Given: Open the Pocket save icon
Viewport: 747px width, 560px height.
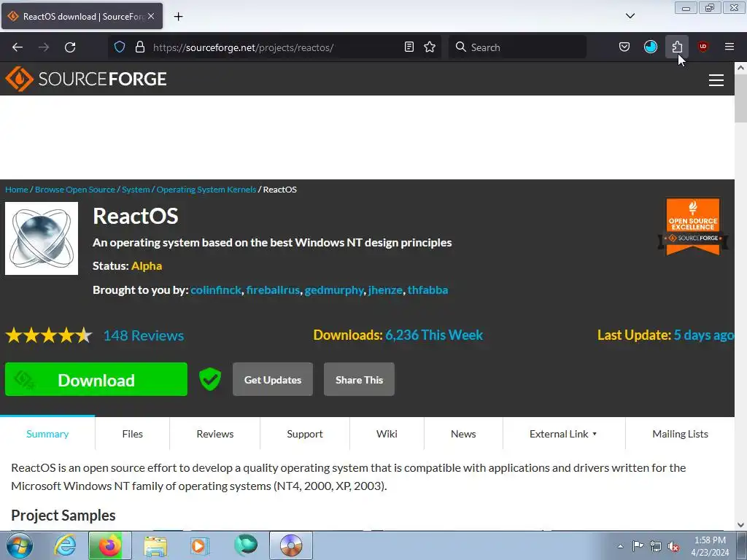Looking at the screenshot, I should [x=624, y=47].
